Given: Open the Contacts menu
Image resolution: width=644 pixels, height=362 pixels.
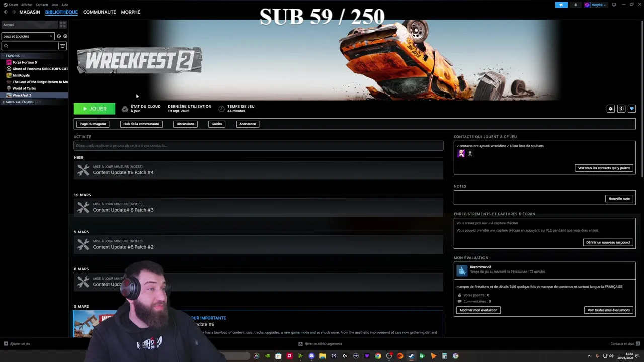Looking at the screenshot, I should (x=42, y=5).
